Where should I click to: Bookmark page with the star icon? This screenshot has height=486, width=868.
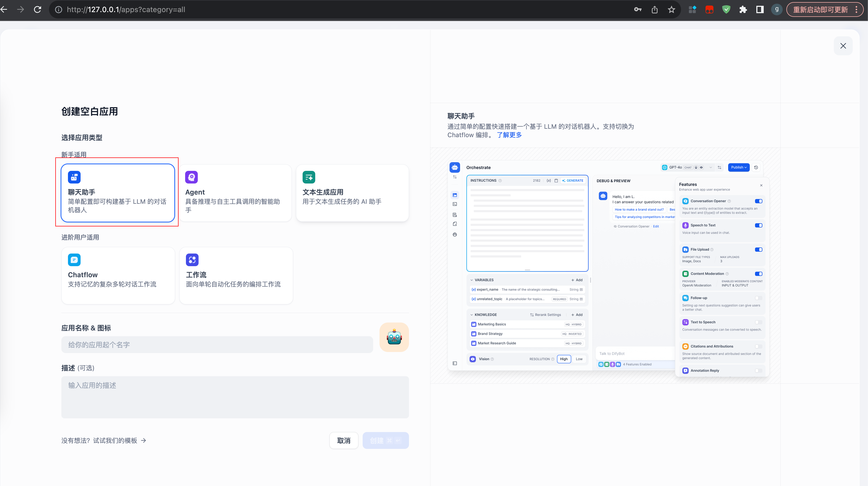671,10
